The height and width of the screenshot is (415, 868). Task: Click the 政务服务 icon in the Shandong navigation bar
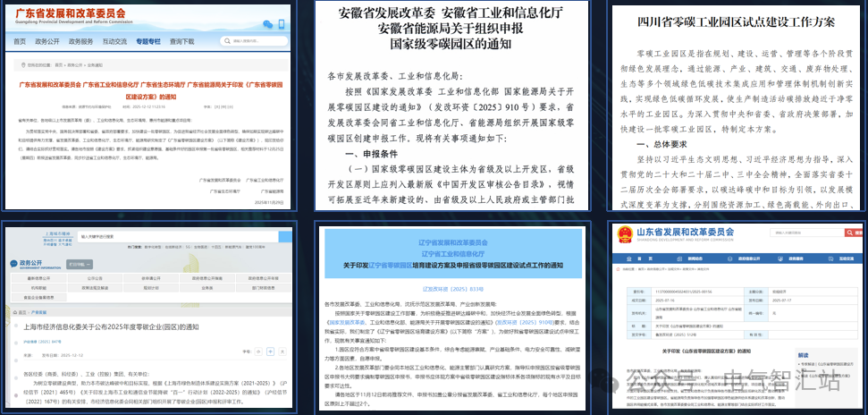[780, 258]
